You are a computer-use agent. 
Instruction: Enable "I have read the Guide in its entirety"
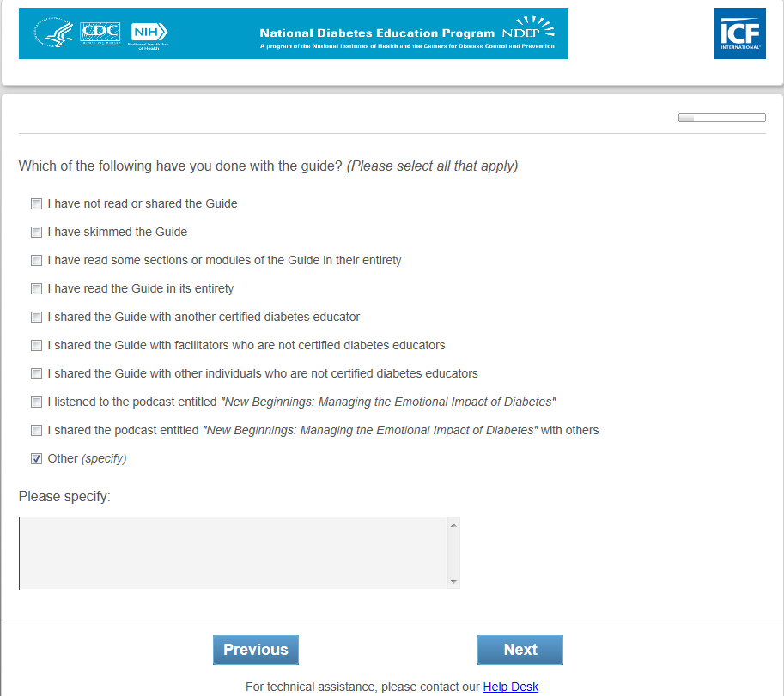tap(36, 289)
